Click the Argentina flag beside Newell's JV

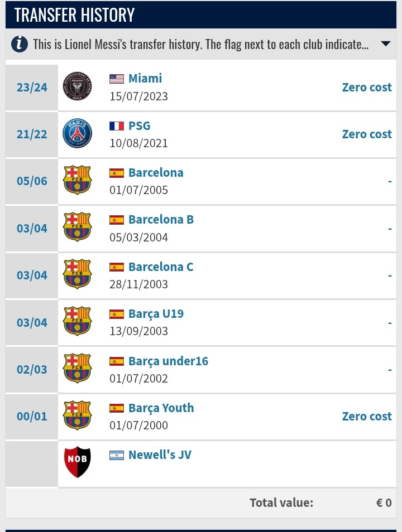click(x=116, y=455)
